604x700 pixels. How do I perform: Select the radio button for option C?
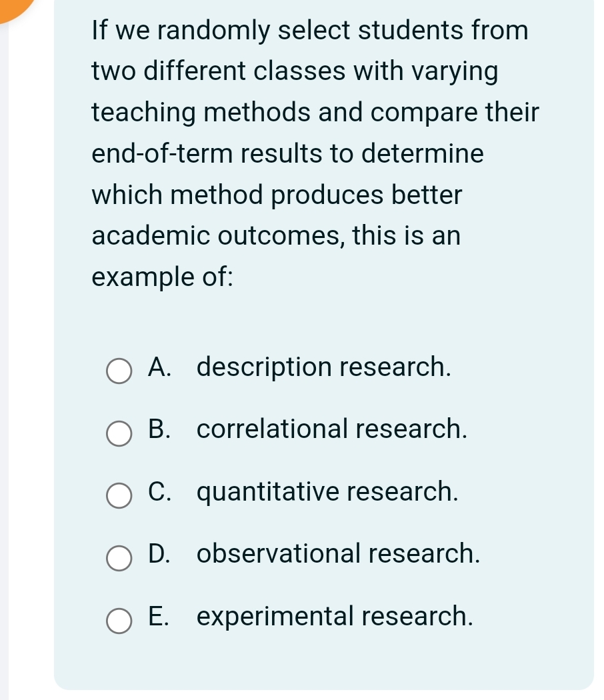[x=119, y=496]
